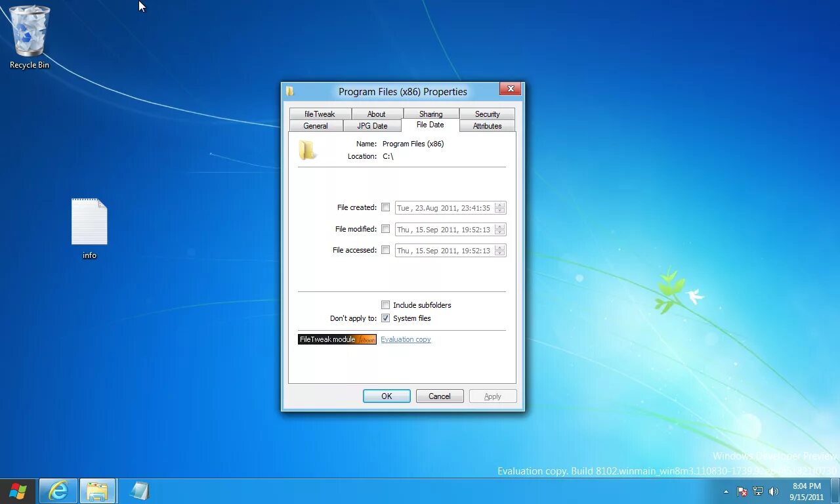Open the taskbar clock and date

coord(807,492)
